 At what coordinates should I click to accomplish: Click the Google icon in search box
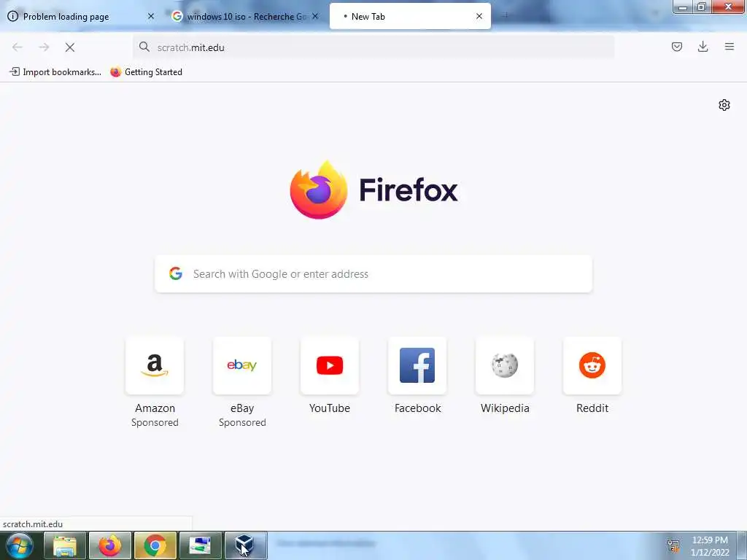coord(176,274)
